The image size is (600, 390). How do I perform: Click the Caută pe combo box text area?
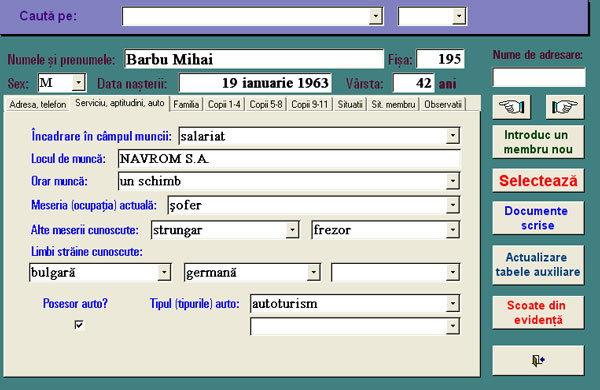(246, 16)
